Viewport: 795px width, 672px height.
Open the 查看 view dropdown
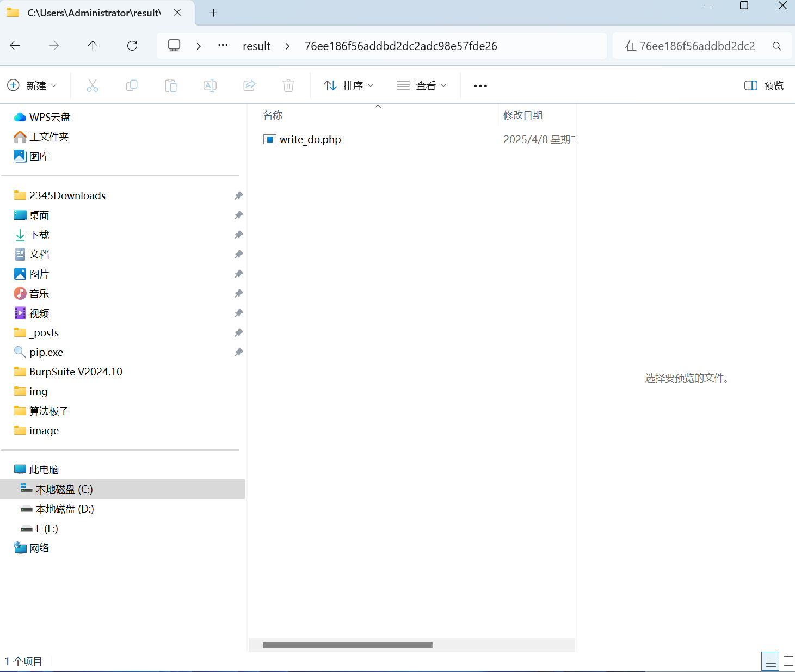421,85
